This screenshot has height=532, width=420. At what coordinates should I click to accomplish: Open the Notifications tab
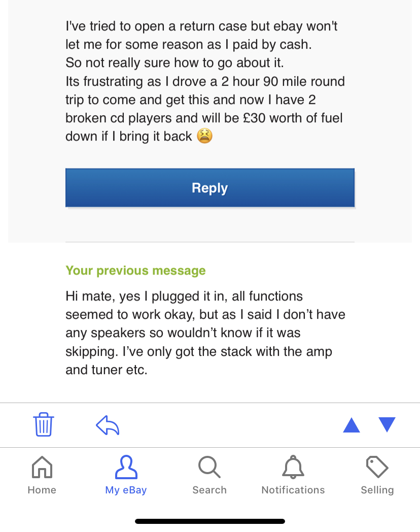point(293,475)
